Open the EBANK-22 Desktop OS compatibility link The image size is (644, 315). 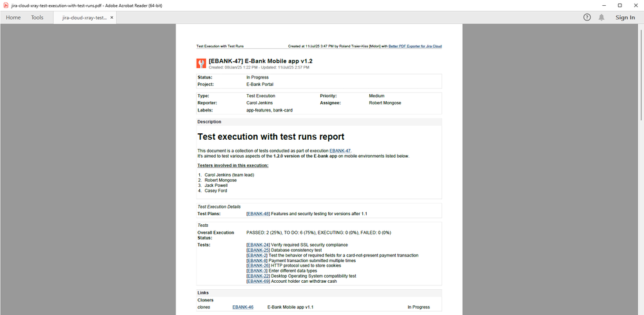[x=258, y=276]
